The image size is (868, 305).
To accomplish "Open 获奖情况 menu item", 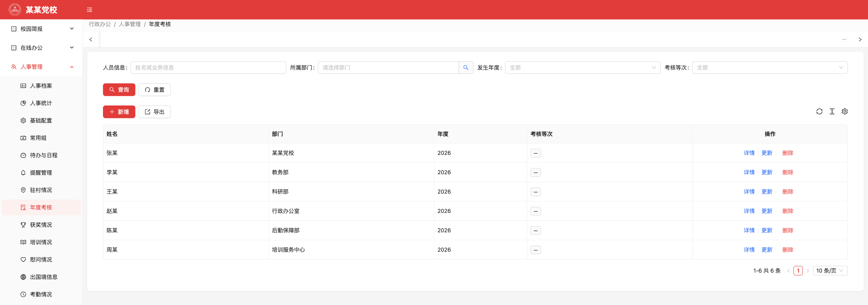I will [41, 225].
